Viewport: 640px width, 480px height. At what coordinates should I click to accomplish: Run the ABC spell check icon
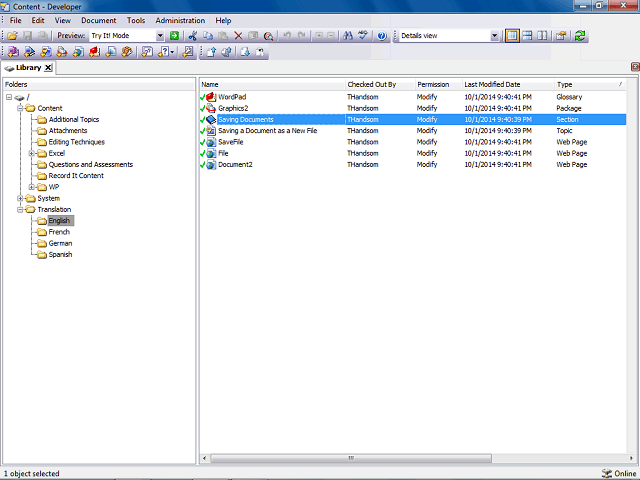click(x=363, y=36)
